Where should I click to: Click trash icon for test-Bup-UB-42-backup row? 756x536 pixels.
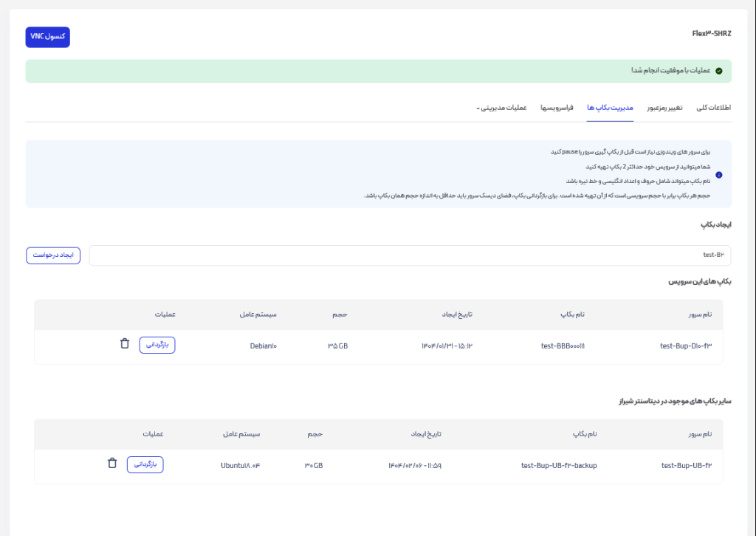(x=112, y=464)
